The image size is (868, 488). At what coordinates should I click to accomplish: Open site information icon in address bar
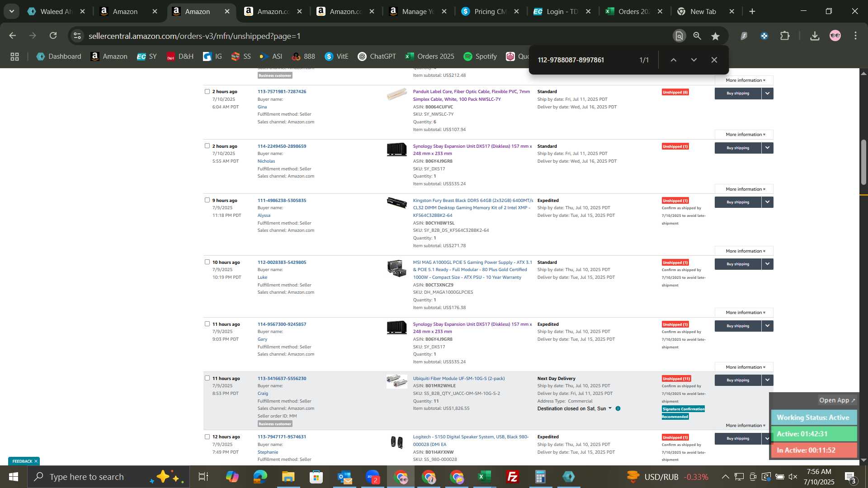click(x=77, y=36)
